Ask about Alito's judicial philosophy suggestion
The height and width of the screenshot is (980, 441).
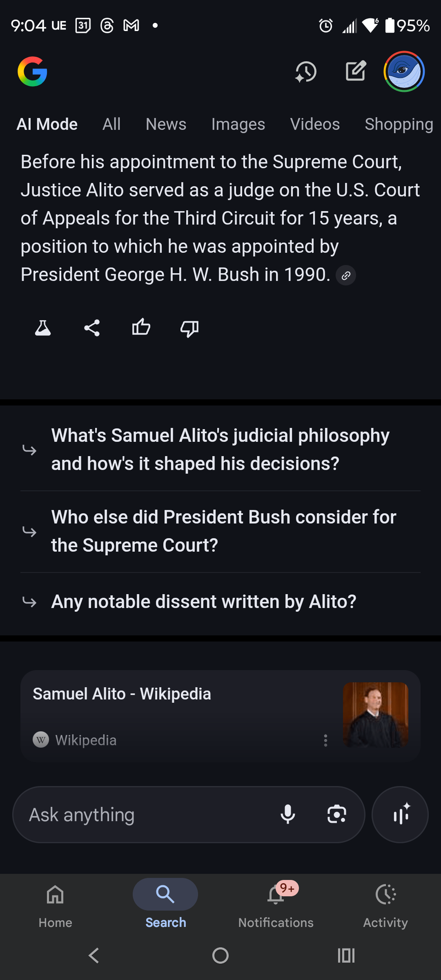220,450
